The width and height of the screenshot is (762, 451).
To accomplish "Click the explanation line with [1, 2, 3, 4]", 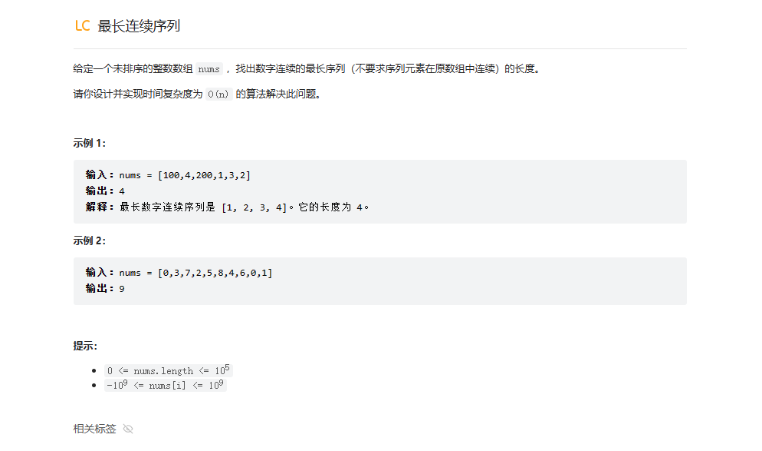I will pyautogui.click(x=227, y=207).
